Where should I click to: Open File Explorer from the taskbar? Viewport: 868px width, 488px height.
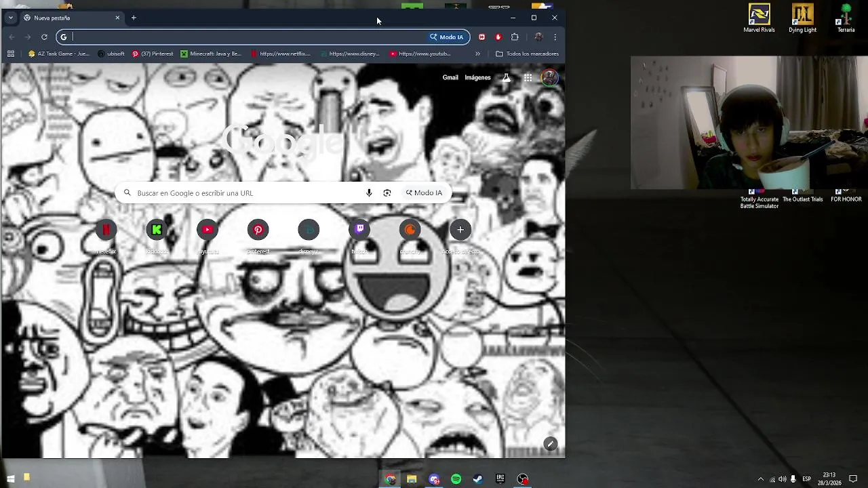pyautogui.click(x=412, y=479)
